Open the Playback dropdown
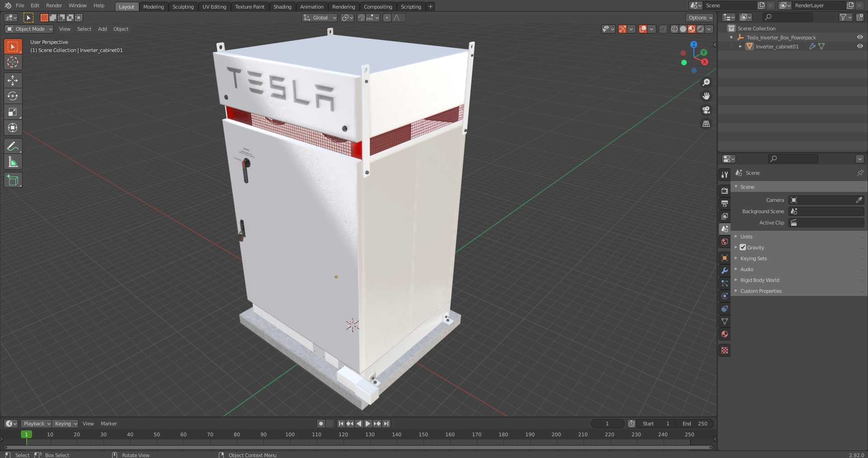868x458 pixels. 36,424
